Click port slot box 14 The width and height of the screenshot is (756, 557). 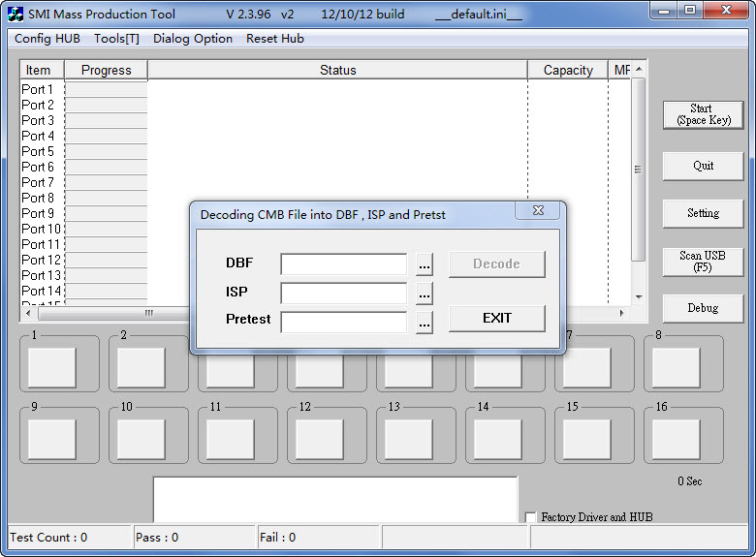(x=497, y=439)
